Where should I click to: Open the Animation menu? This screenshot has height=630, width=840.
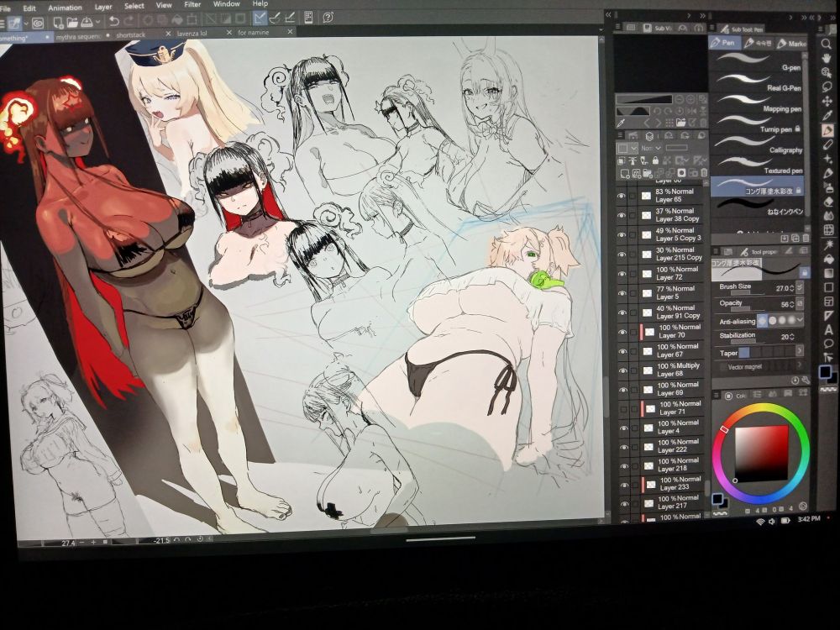coord(65,8)
